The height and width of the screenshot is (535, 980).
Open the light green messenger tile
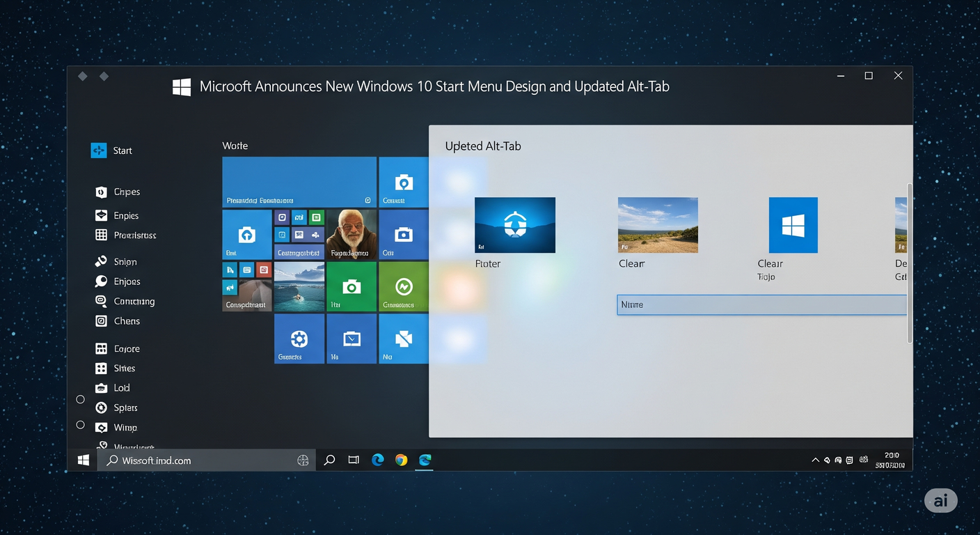(x=404, y=286)
